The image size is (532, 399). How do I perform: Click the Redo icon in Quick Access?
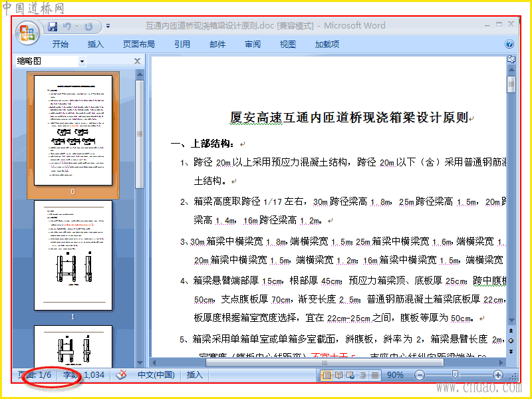[88, 26]
